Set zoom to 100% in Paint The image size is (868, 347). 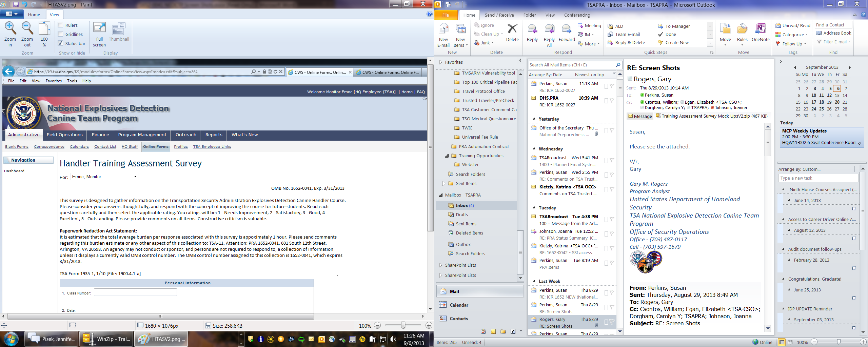pos(44,34)
